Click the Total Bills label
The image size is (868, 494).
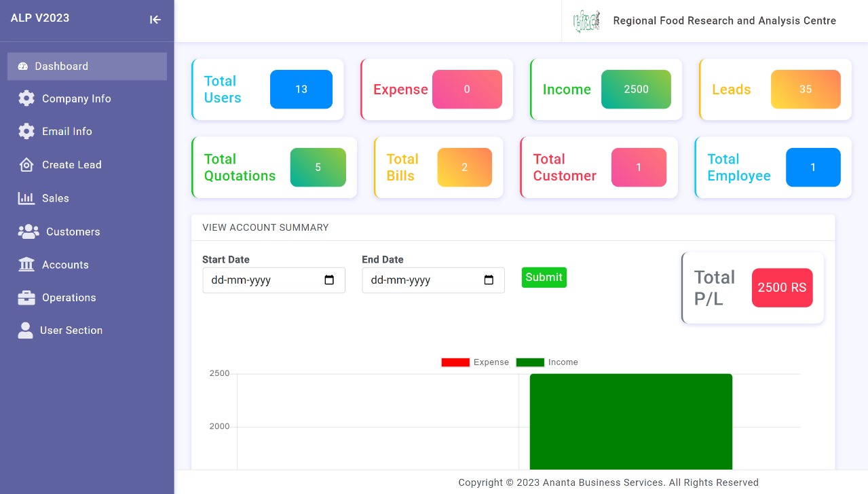click(x=402, y=168)
